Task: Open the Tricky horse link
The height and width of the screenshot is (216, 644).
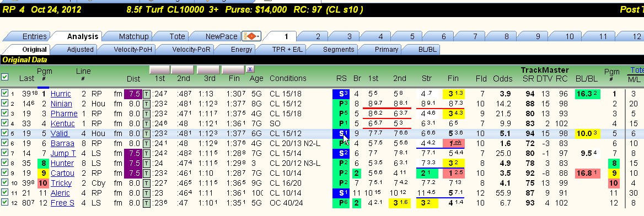Action: click(61, 183)
